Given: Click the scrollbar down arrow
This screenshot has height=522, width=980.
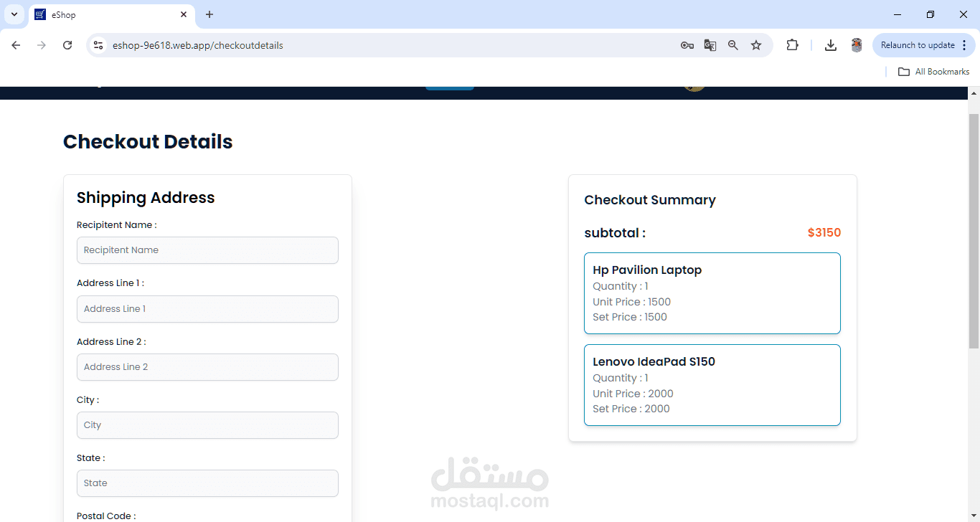Looking at the screenshot, I should pyautogui.click(x=974, y=516).
